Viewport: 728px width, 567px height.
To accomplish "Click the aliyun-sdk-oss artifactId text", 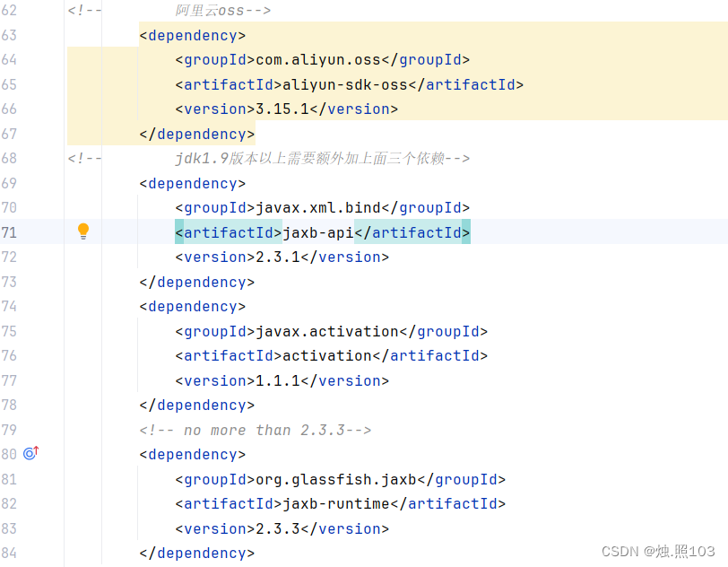I will (x=345, y=84).
